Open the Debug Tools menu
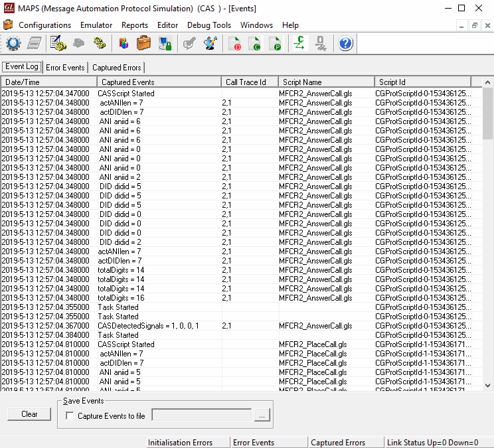The width and height of the screenshot is (494, 448). (x=209, y=25)
